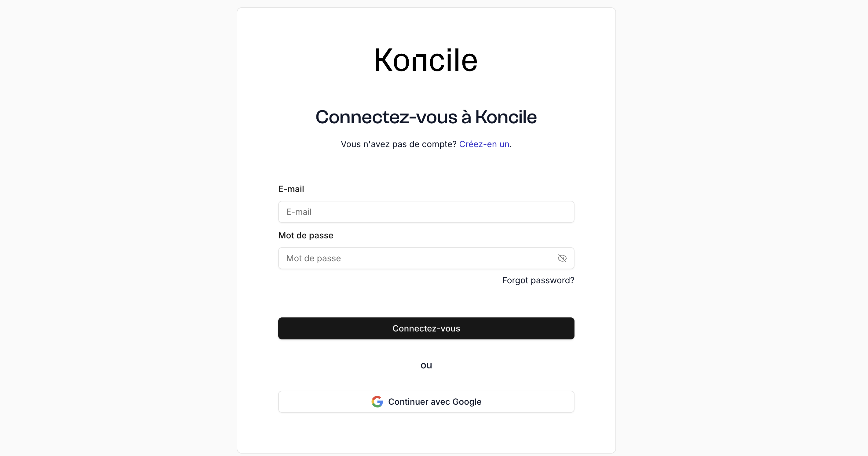Click the logo above the login heading
Viewport: 868px width, 456px height.
(426, 60)
